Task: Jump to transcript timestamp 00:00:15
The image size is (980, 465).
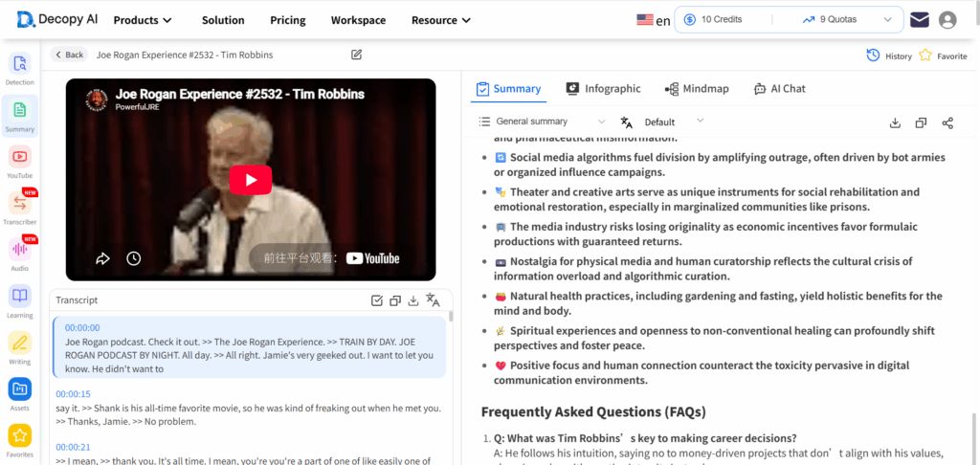Action: 73,394
